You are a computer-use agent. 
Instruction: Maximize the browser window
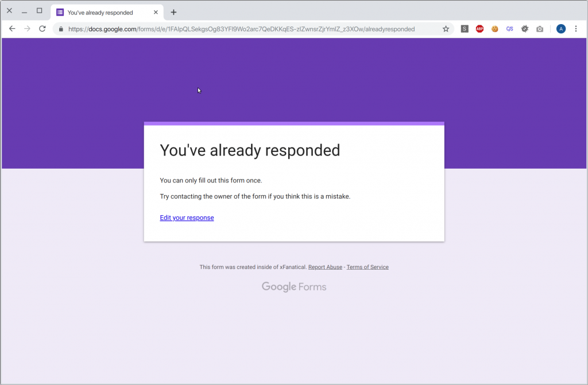coord(40,10)
